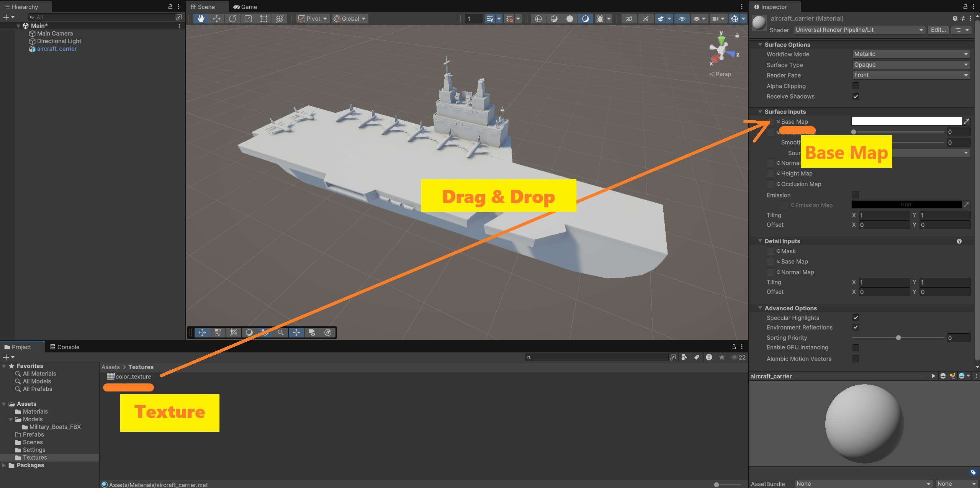
Task: Toggle scene lighting button
Action: 585,18
